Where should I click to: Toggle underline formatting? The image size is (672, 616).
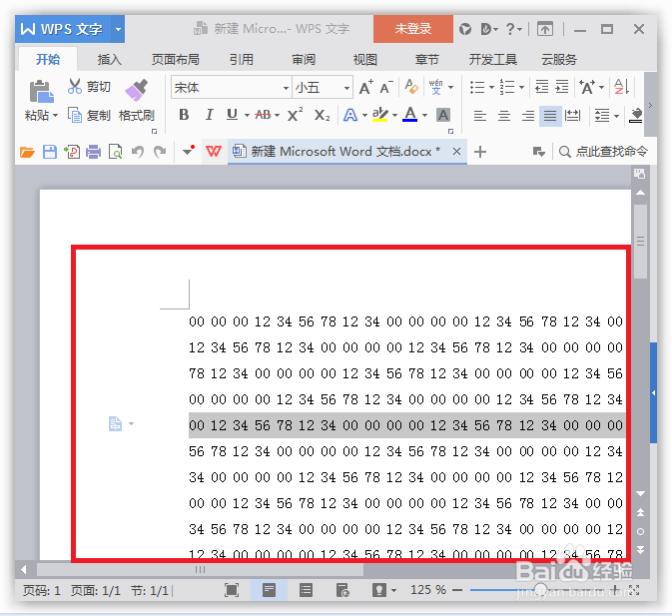click(232, 115)
